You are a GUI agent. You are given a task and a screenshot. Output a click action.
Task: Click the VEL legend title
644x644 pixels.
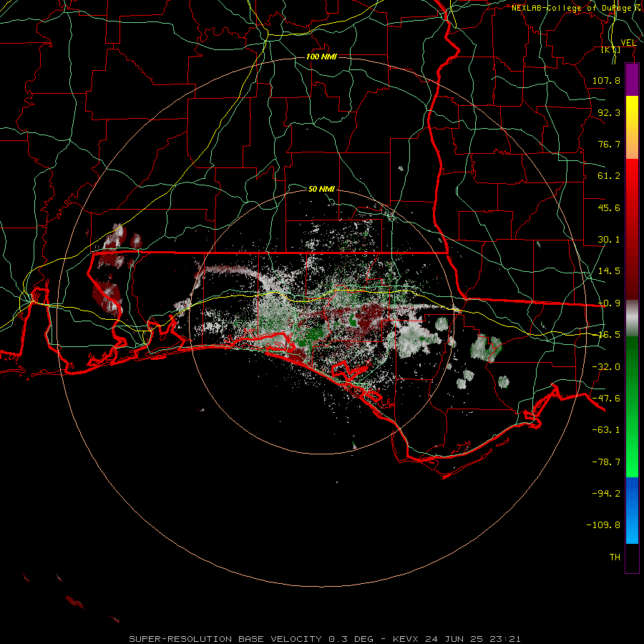pos(628,42)
